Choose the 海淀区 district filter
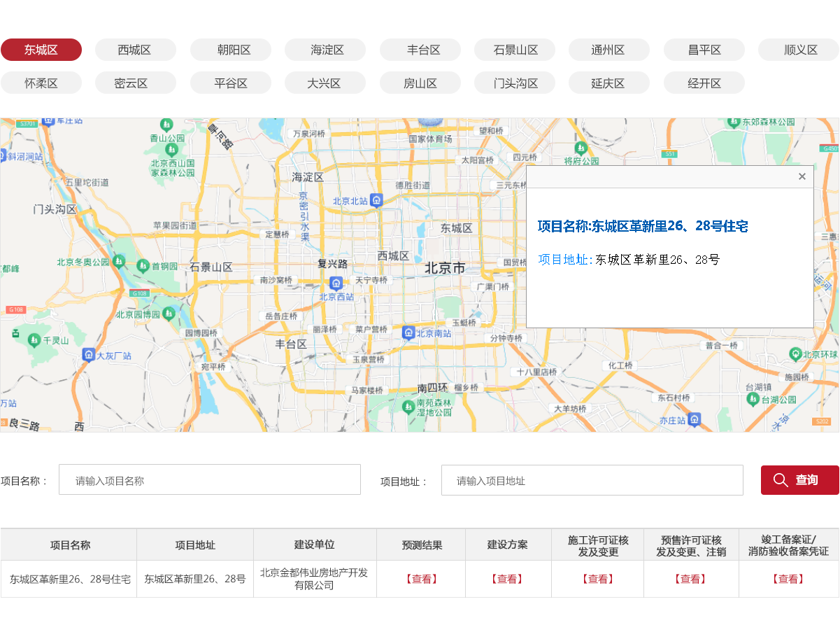 pyautogui.click(x=325, y=50)
